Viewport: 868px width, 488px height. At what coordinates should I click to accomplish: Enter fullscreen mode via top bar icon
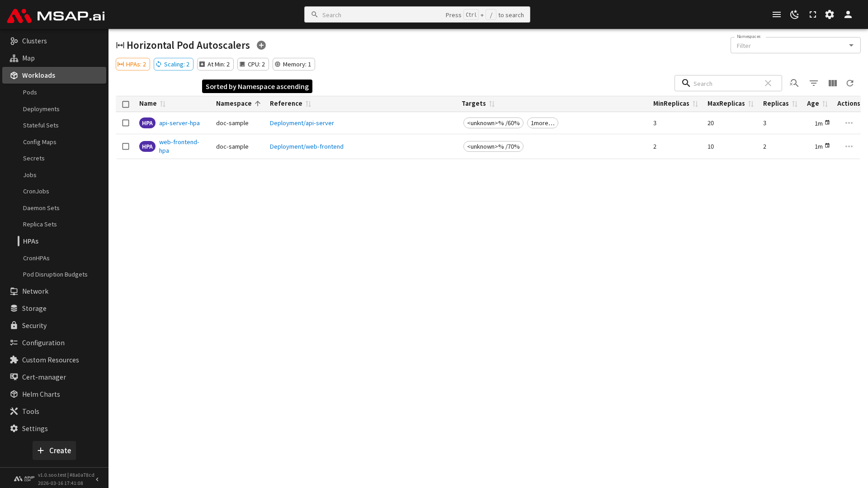[813, 14]
